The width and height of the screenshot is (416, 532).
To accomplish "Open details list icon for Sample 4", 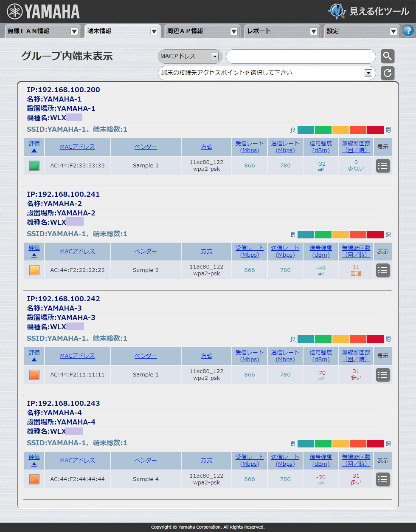I will [382, 479].
